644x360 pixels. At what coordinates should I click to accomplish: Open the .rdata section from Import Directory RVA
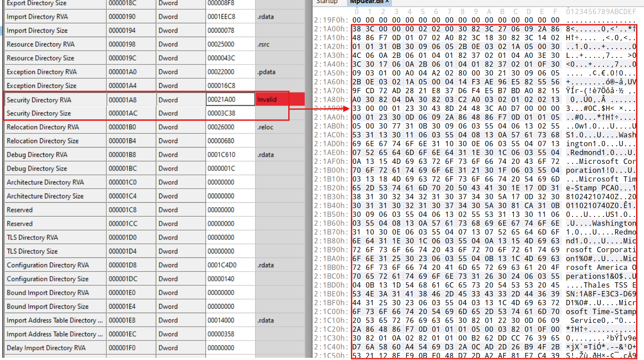coord(265,16)
